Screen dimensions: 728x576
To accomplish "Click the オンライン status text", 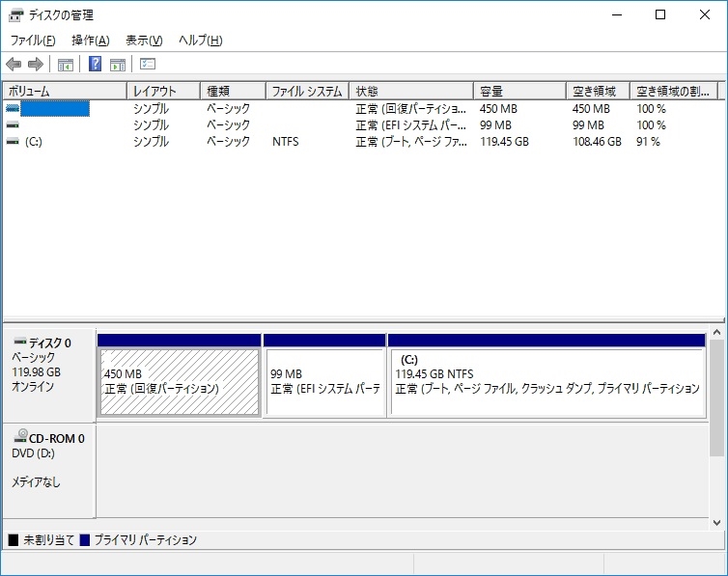I will pyautogui.click(x=33, y=386).
